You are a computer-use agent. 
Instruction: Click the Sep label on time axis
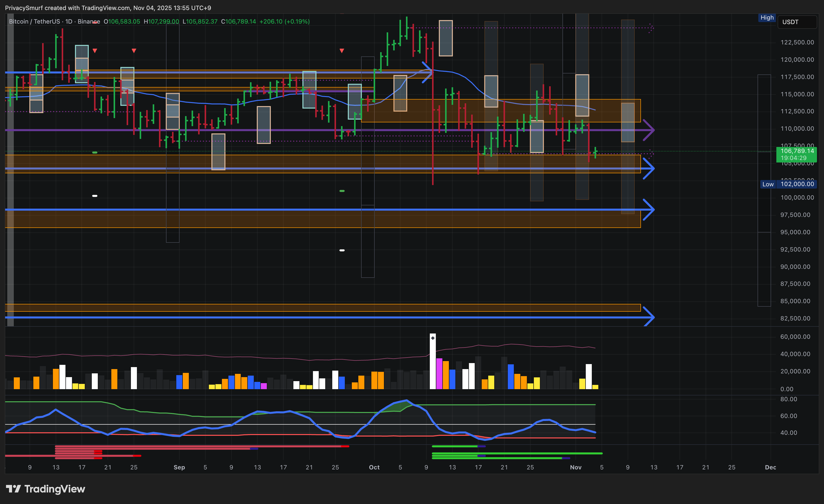(179, 467)
